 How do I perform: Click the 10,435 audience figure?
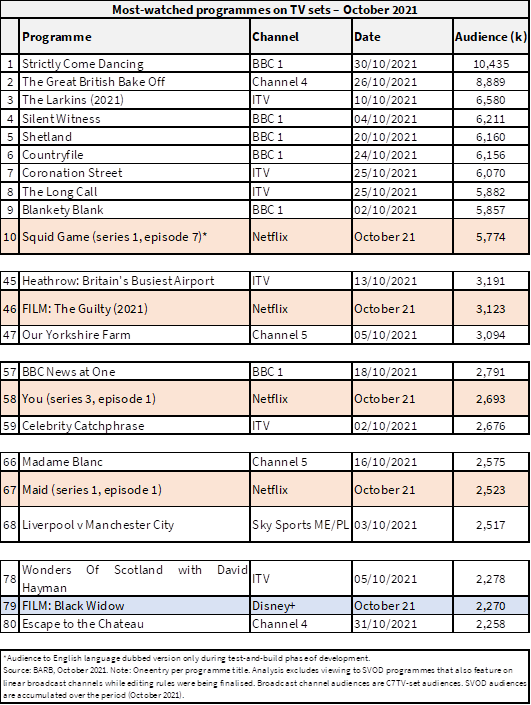(x=491, y=64)
